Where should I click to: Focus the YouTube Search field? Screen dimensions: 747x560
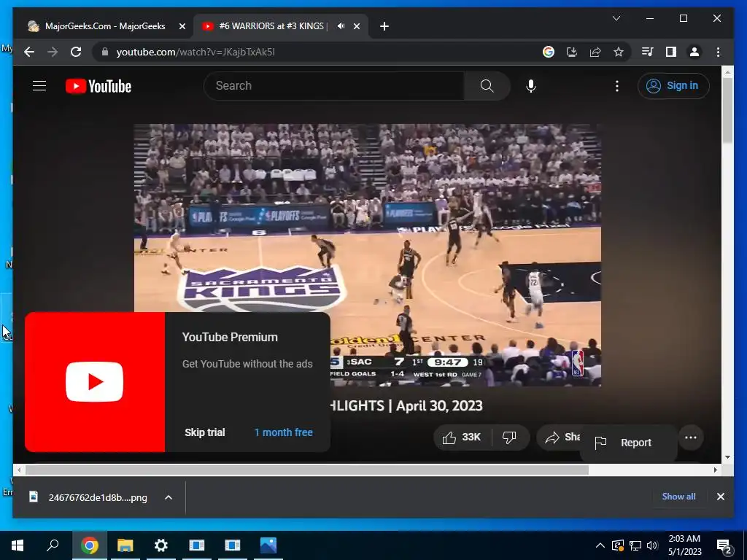pos(334,86)
